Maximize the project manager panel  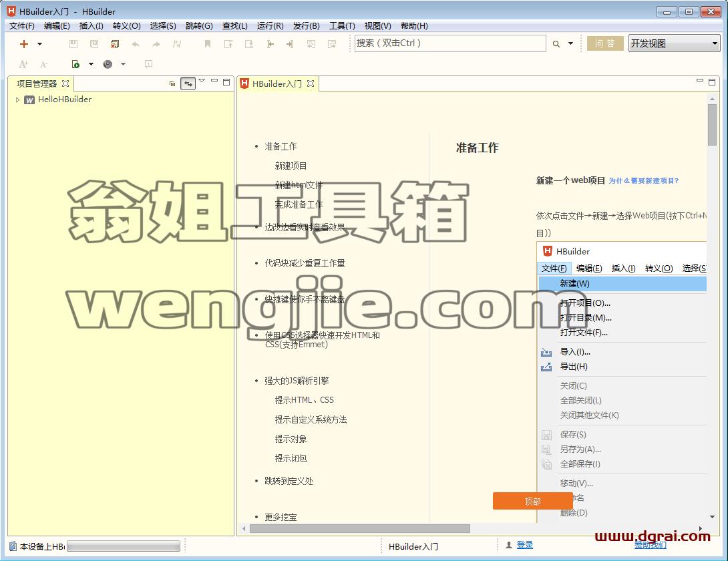coord(226,82)
